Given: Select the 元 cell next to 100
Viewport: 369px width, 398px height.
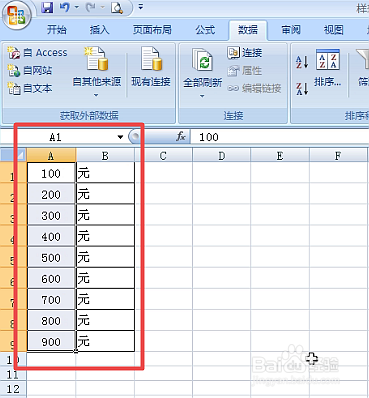Looking at the screenshot, I should coord(105,172).
